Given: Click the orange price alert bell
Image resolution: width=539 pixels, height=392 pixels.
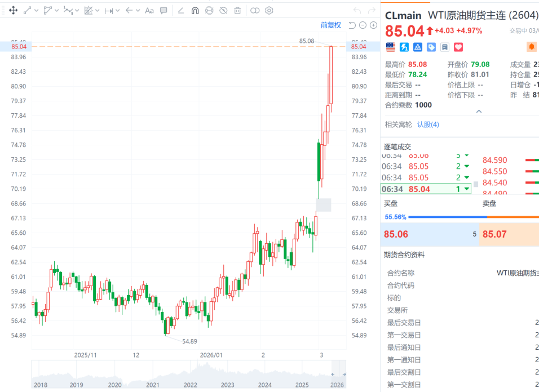Looking at the screenshot, I should 532,47.
